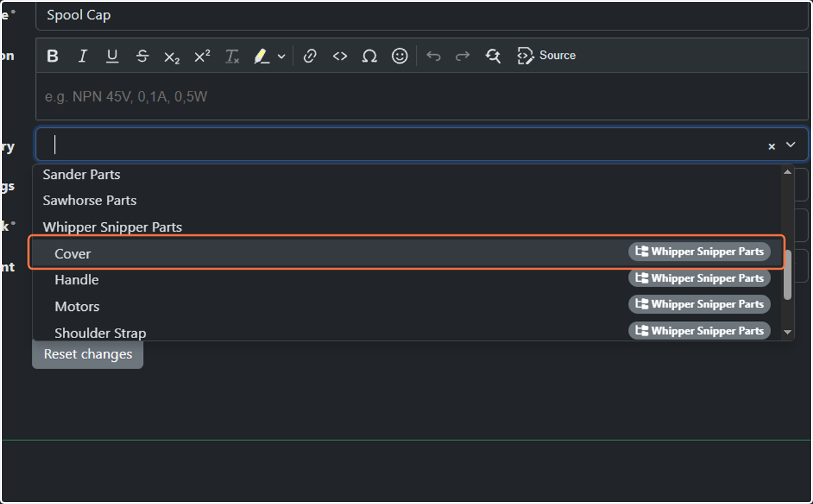Screen dimensions: 813x504
Task: Open highlight color dropdown arrow
Action: (x=281, y=56)
